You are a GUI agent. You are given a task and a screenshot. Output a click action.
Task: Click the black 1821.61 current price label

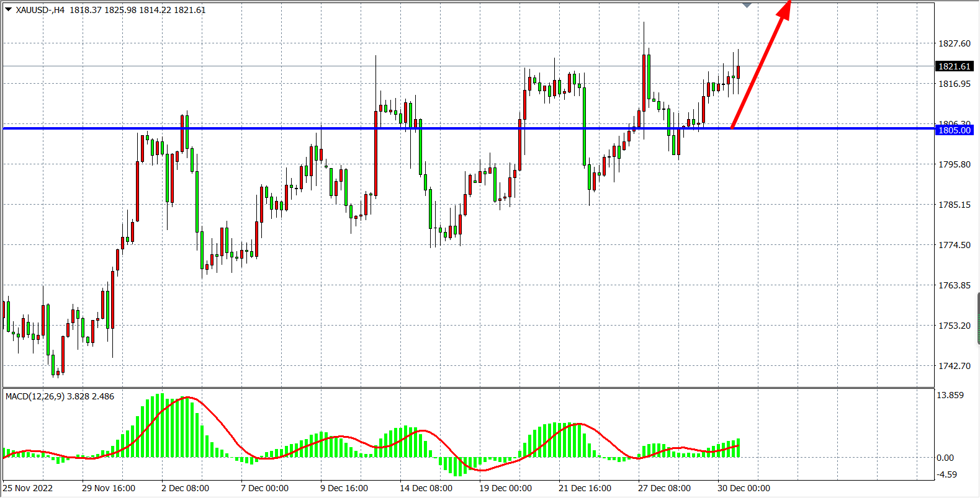click(x=954, y=66)
